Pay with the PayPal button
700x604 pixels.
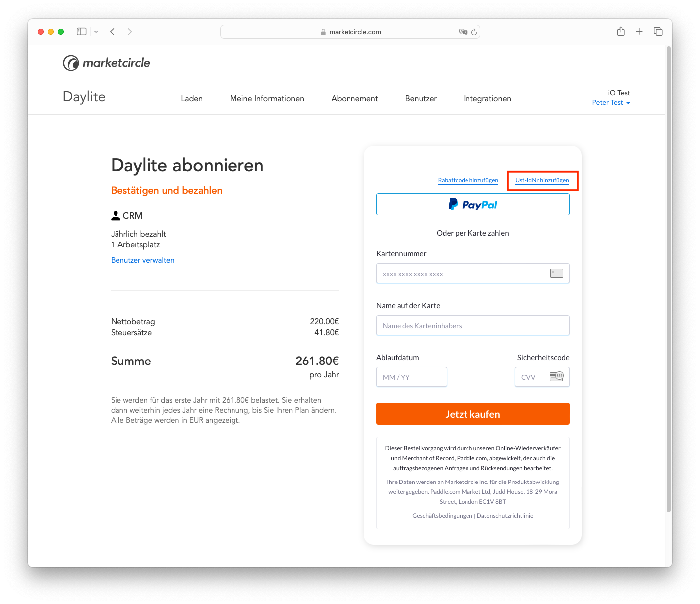(473, 204)
